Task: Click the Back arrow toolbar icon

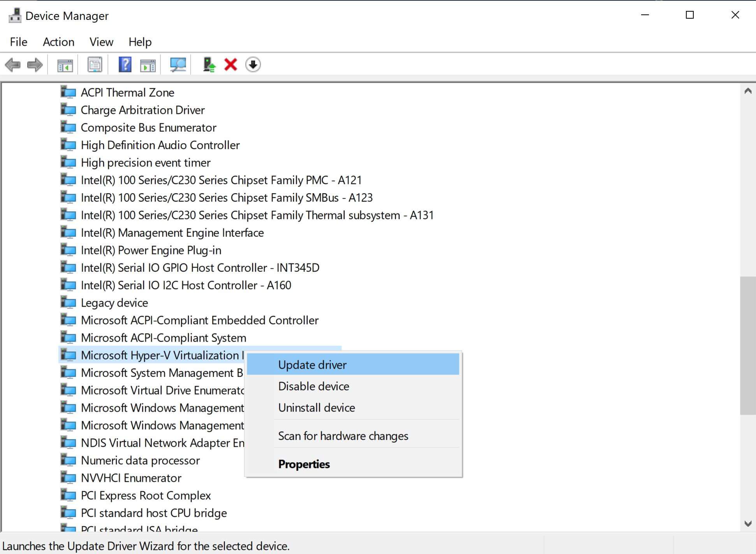Action: click(x=12, y=65)
